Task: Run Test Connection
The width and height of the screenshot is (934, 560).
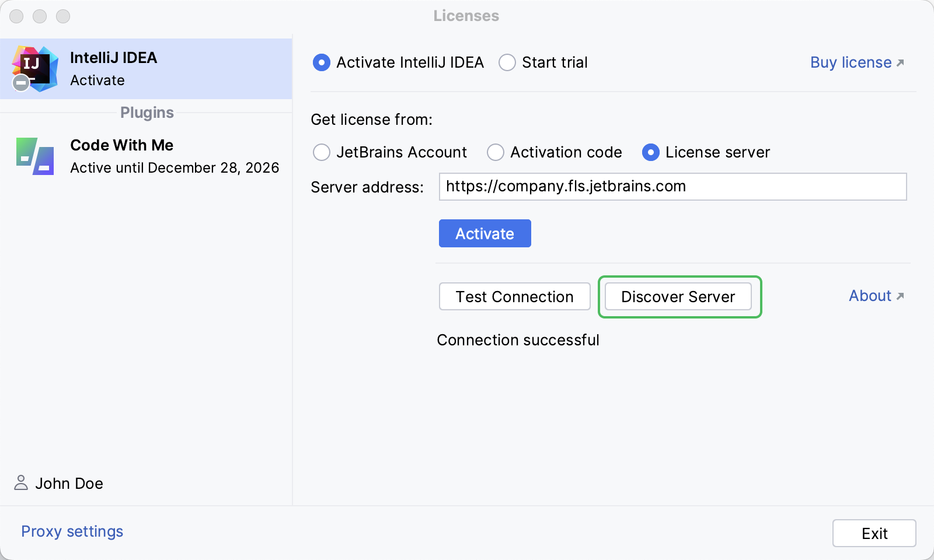Action: pos(514,296)
